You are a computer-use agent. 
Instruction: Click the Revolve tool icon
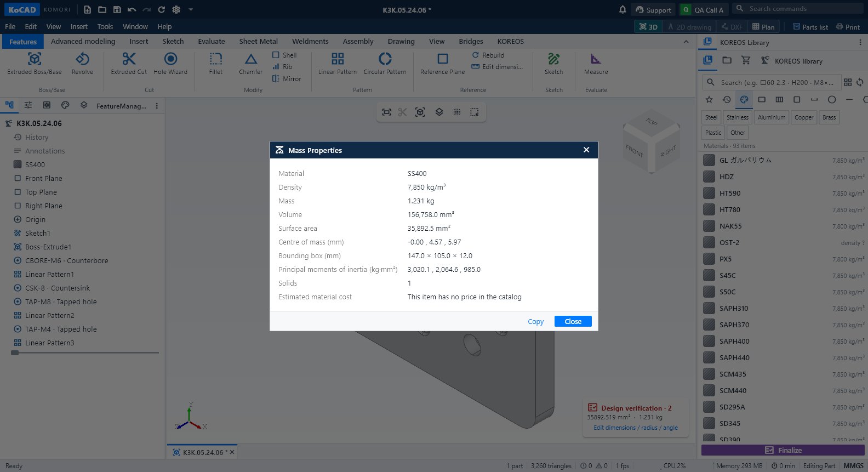pos(82,59)
